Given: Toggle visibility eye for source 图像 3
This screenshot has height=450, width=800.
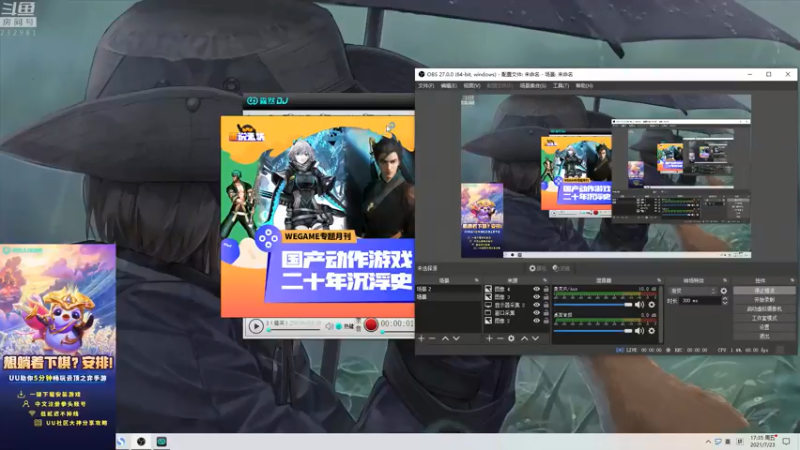Looking at the screenshot, I should coord(536,297).
